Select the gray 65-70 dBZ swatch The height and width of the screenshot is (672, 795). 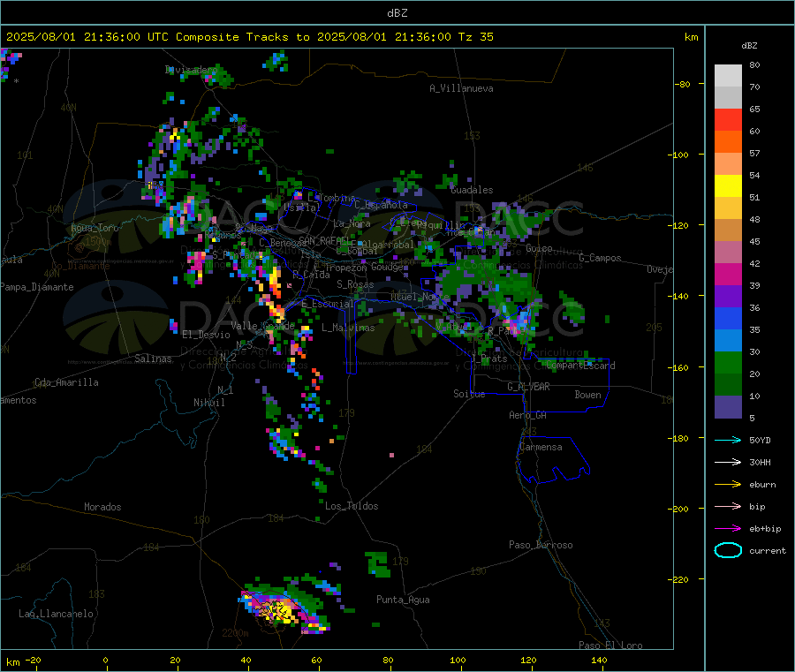(728, 98)
